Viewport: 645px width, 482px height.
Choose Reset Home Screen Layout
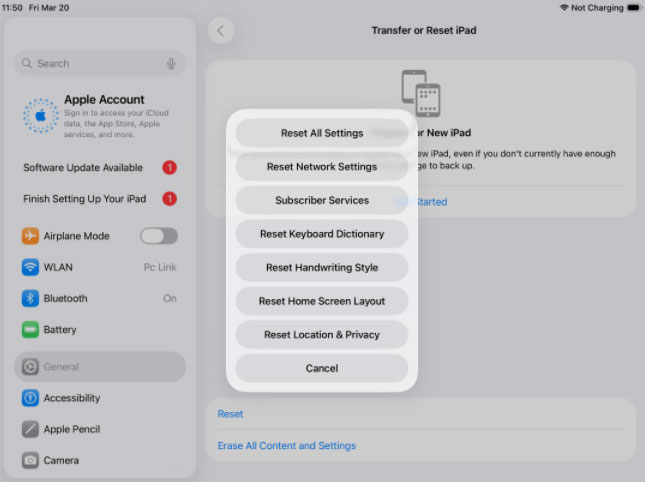(x=322, y=301)
